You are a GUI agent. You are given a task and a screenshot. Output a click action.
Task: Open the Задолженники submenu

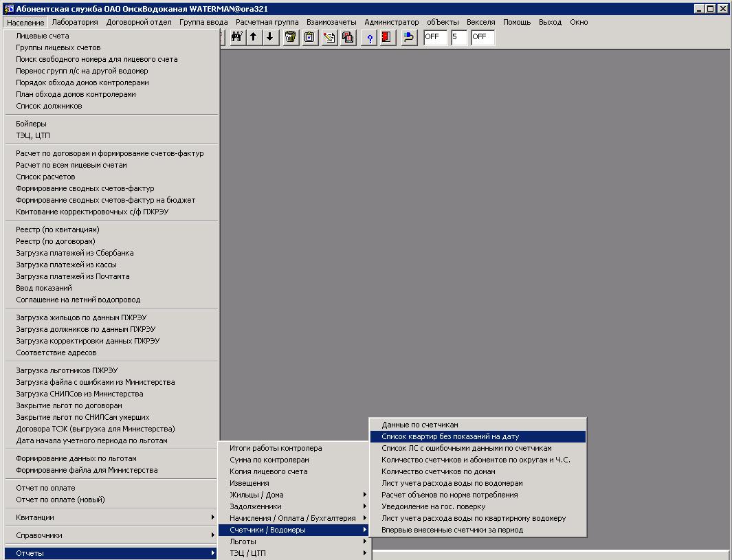pyautogui.click(x=294, y=506)
